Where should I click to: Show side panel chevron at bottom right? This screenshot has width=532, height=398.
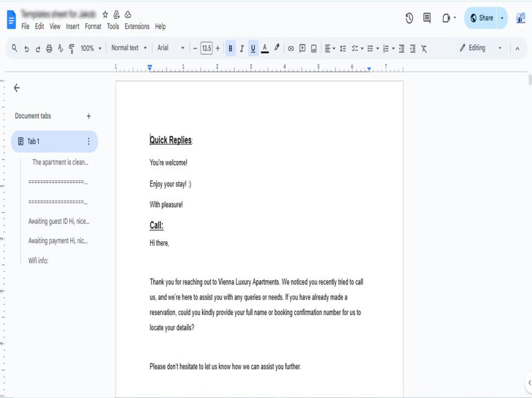tap(529, 383)
